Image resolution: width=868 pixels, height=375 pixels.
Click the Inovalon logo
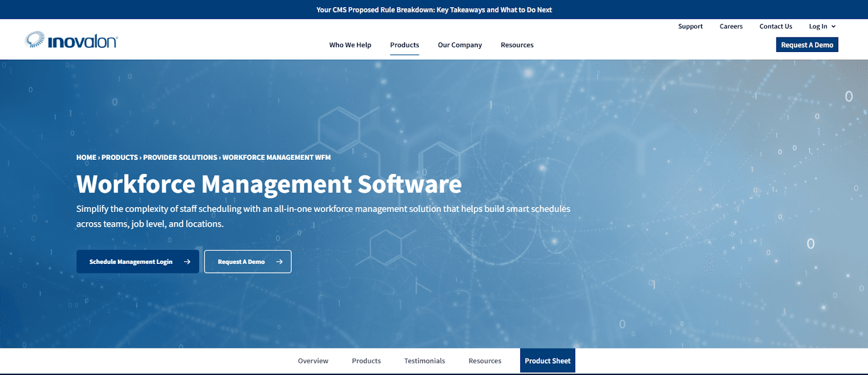[71, 40]
